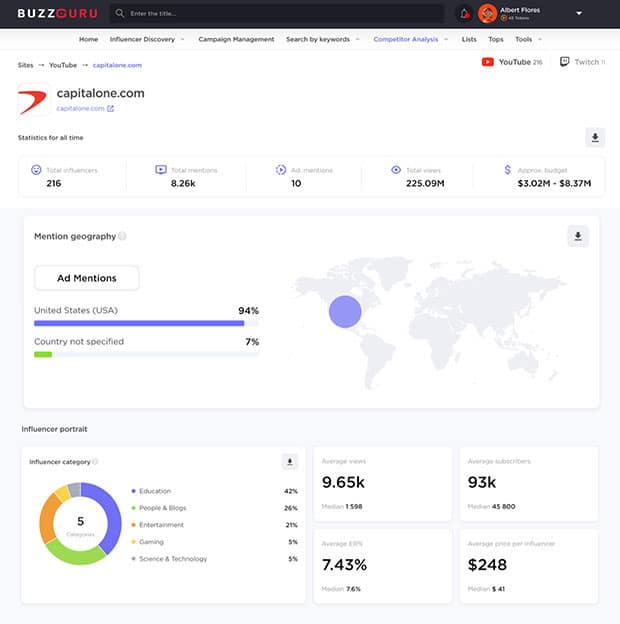Download the Influencer category chart
The image size is (620, 624).
(290, 462)
